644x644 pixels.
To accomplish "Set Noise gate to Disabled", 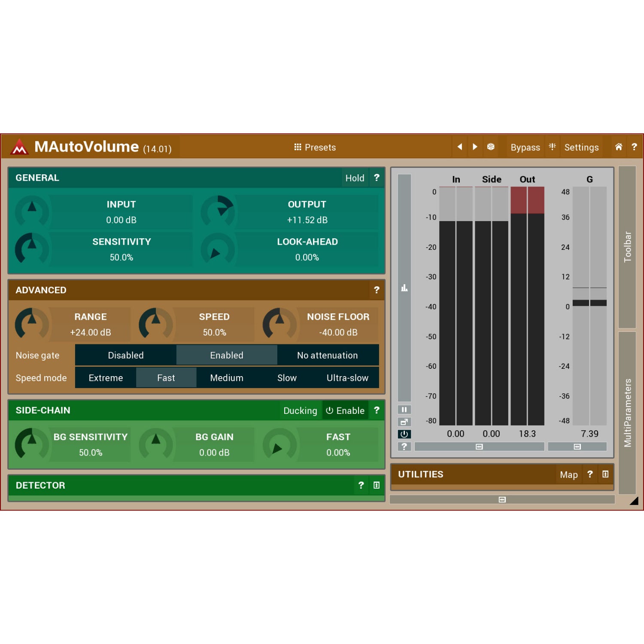I will click(x=126, y=355).
